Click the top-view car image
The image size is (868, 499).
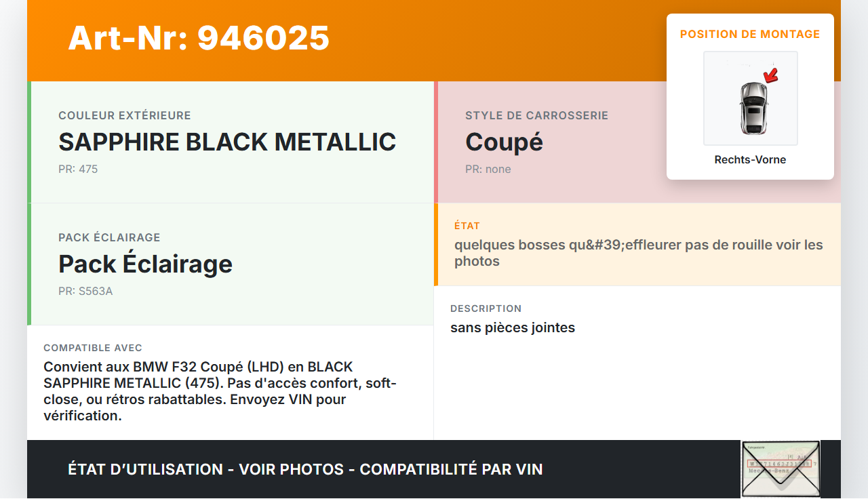[753, 106]
